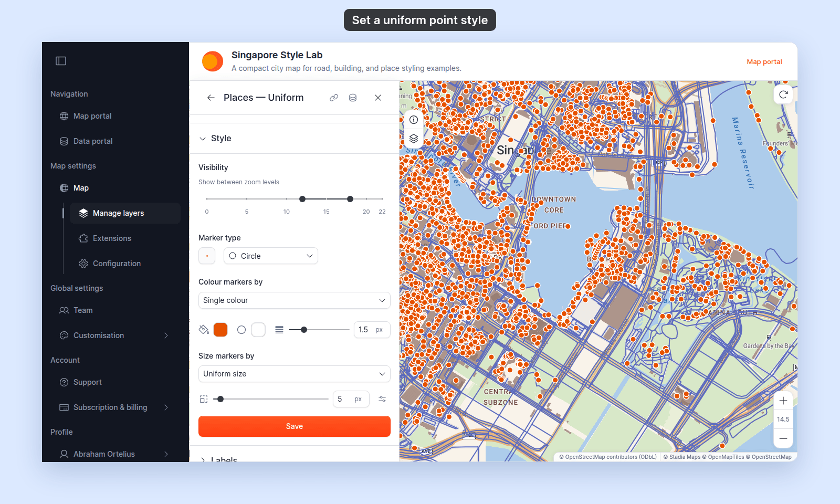Toggle the sidebar collapse icon
The width and height of the screenshot is (840, 504).
[61, 61]
